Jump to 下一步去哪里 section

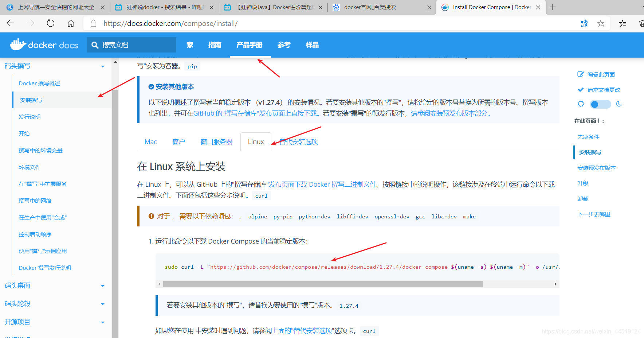594,214
